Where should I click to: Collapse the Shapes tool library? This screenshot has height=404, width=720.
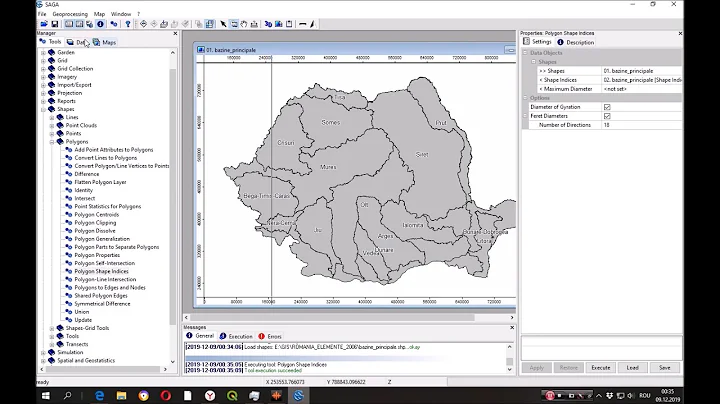point(44,109)
